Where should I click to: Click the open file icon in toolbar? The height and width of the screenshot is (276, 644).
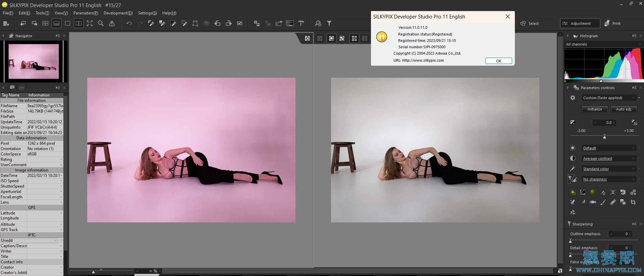[6, 23]
